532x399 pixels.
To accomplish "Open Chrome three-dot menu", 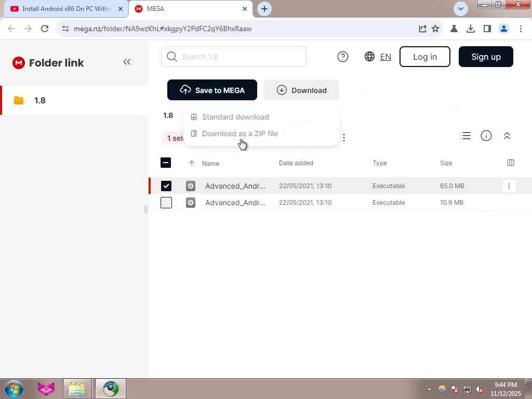I will (x=521, y=29).
